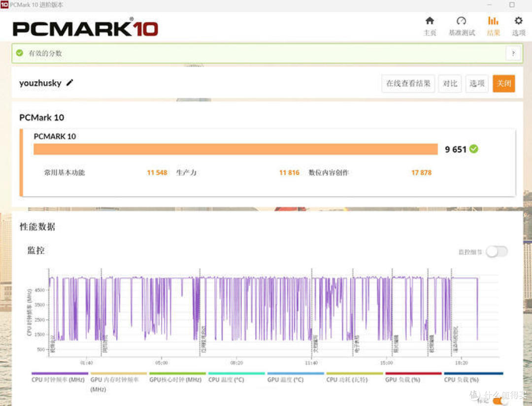Click the PCMARK 10 logo header
The height and width of the screenshot is (406, 532).
point(85,28)
